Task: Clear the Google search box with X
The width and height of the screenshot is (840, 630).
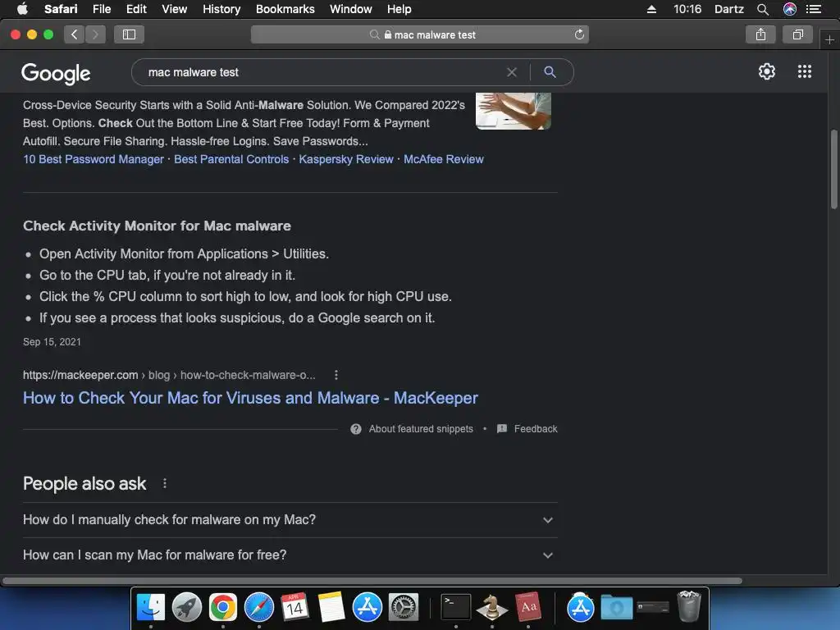Action: tap(512, 72)
